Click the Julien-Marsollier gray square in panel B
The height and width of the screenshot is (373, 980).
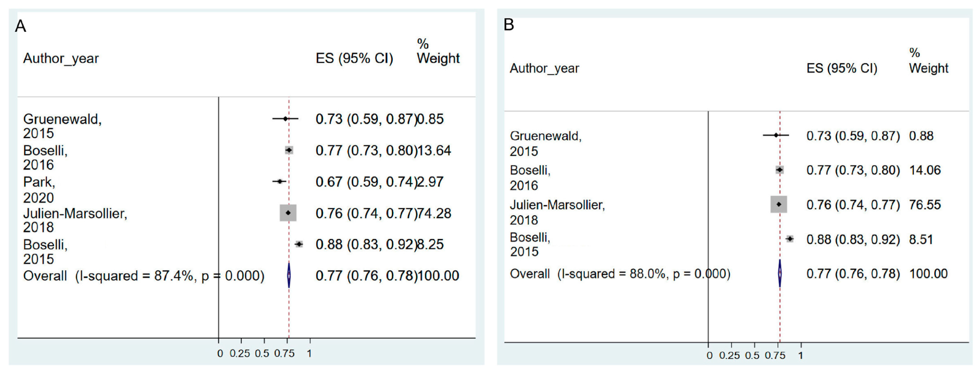[779, 204]
